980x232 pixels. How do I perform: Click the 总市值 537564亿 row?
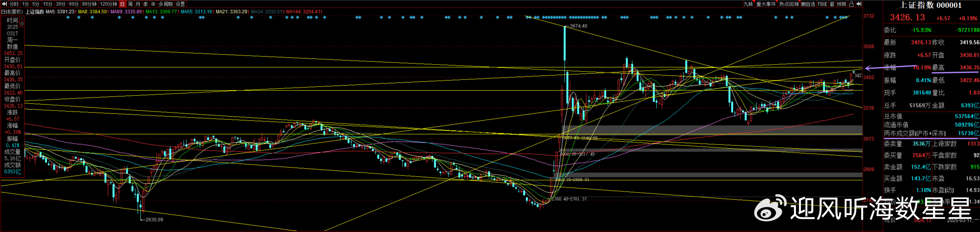click(x=931, y=116)
